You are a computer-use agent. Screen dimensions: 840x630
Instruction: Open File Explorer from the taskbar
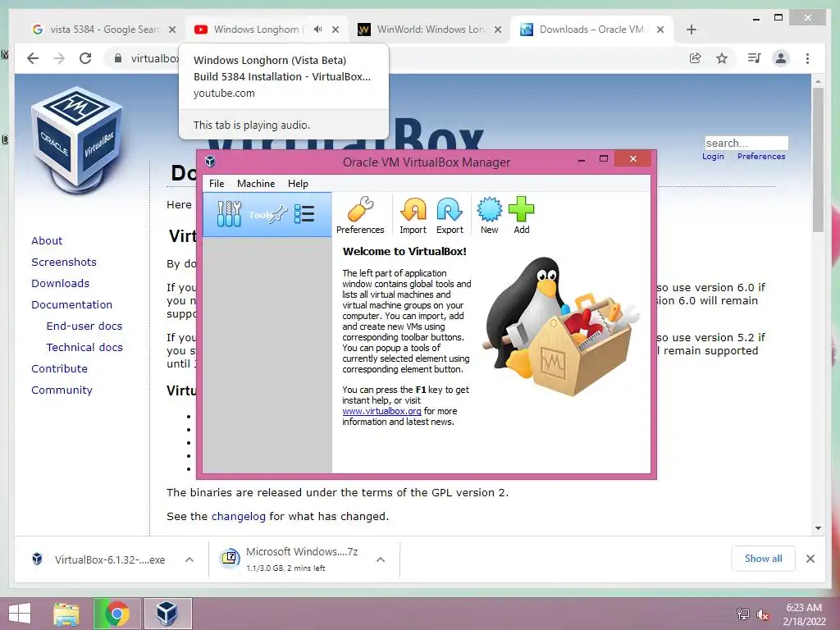click(66, 614)
